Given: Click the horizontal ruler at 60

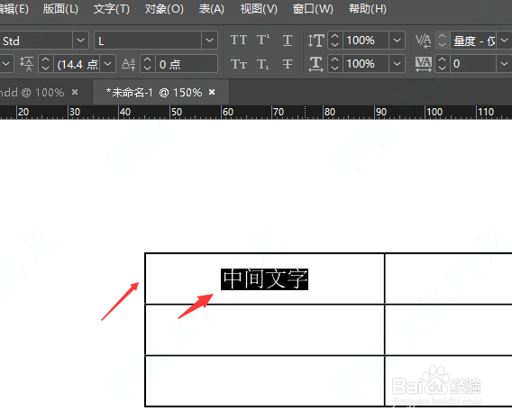Looking at the screenshot, I should pyautogui.click(x=227, y=112).
